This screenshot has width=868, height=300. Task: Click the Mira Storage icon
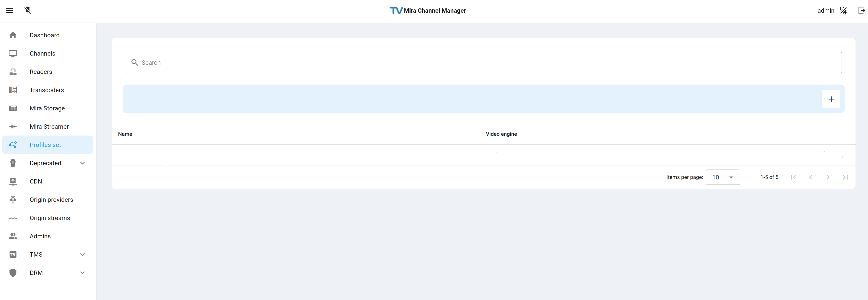(13, 108)
